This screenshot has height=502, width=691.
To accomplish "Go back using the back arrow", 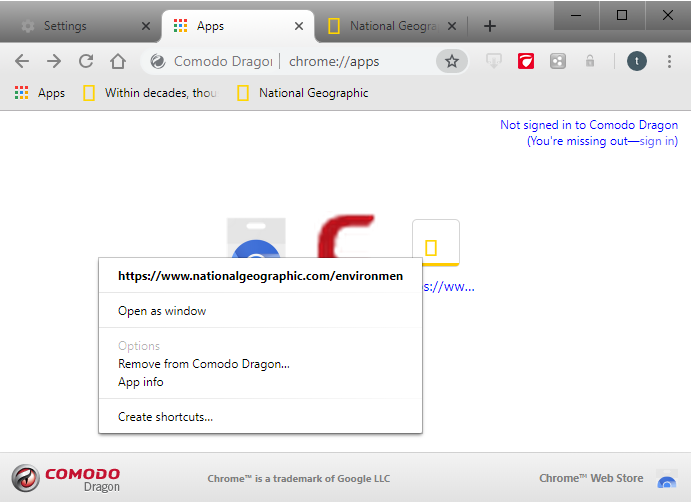I will (x=22, y=61).
